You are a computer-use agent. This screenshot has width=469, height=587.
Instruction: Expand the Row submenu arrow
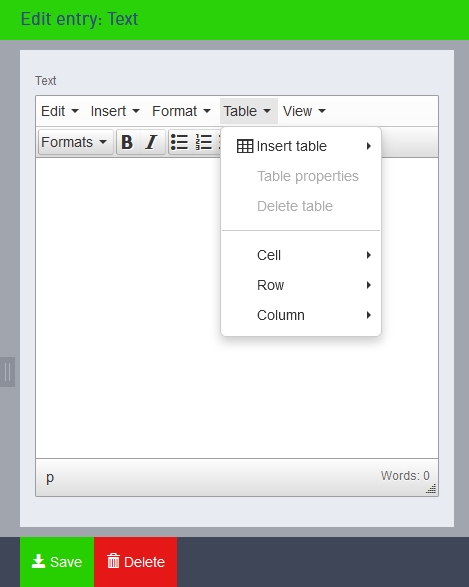[369, 285]
